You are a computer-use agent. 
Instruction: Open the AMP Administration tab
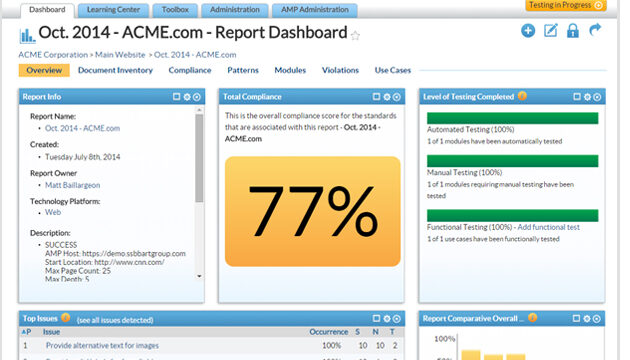coord(315,10)
